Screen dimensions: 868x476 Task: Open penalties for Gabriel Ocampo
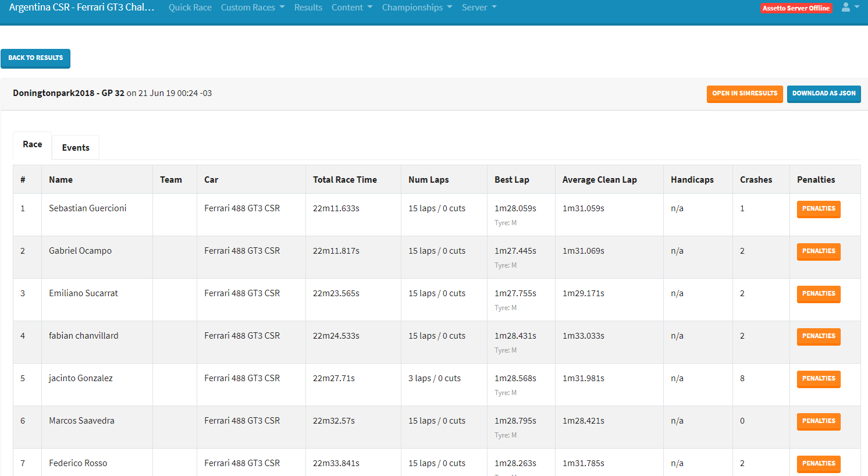tap(819, 251)
